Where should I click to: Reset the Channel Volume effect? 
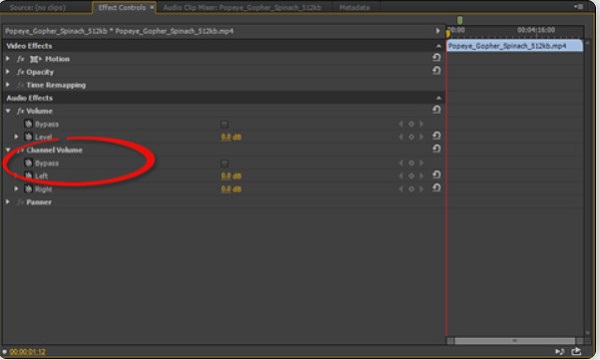click(436, 149)
